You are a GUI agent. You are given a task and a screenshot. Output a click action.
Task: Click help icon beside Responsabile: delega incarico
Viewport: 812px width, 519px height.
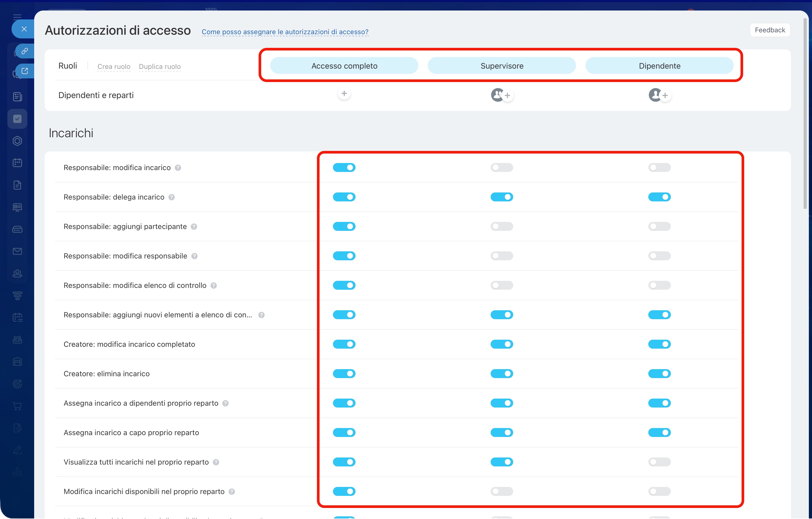point(172,197)
